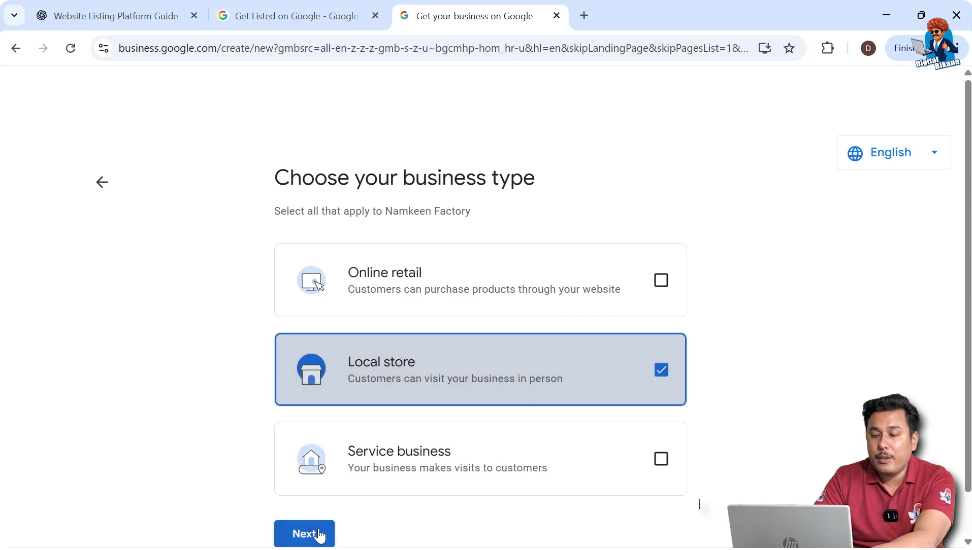Click the browser forward button

point(43,48)
